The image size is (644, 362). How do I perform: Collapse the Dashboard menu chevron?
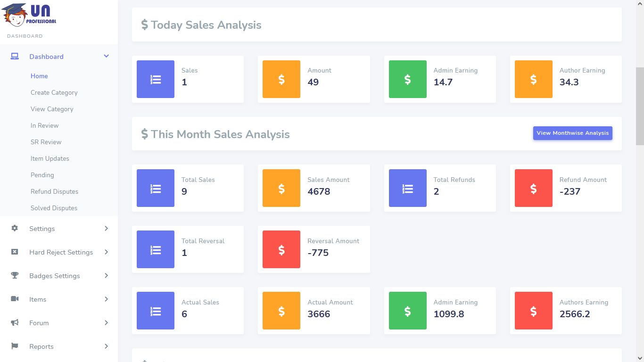[106, 56]
